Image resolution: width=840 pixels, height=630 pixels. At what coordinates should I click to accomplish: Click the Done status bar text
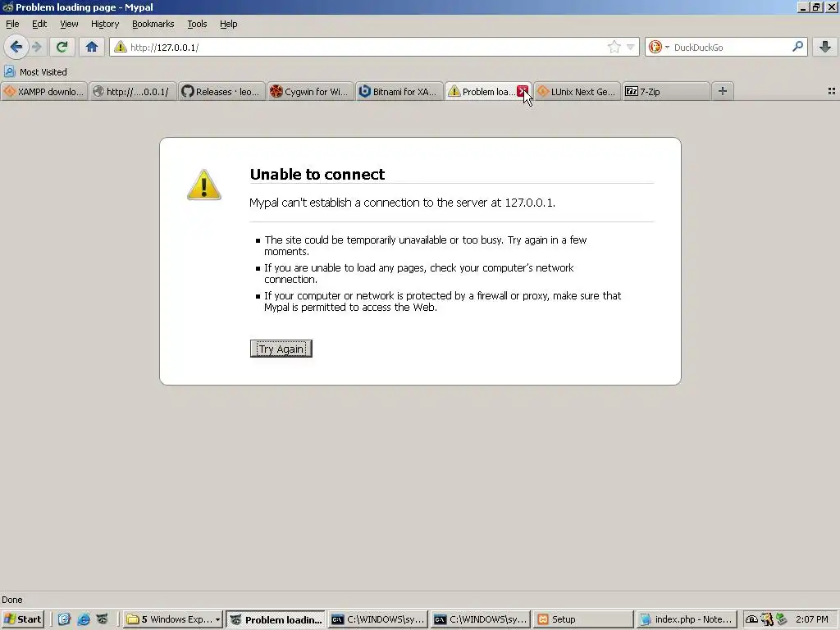(12, 600)
